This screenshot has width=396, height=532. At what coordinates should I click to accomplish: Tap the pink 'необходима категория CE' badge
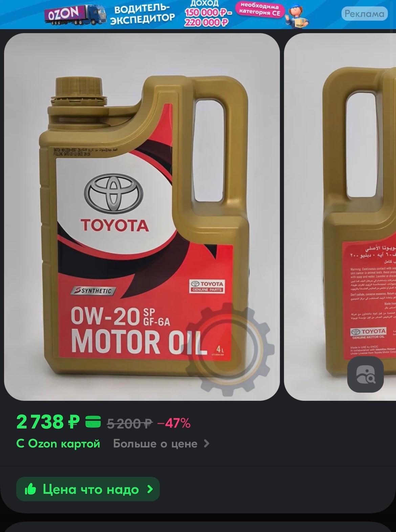[260, 9]
